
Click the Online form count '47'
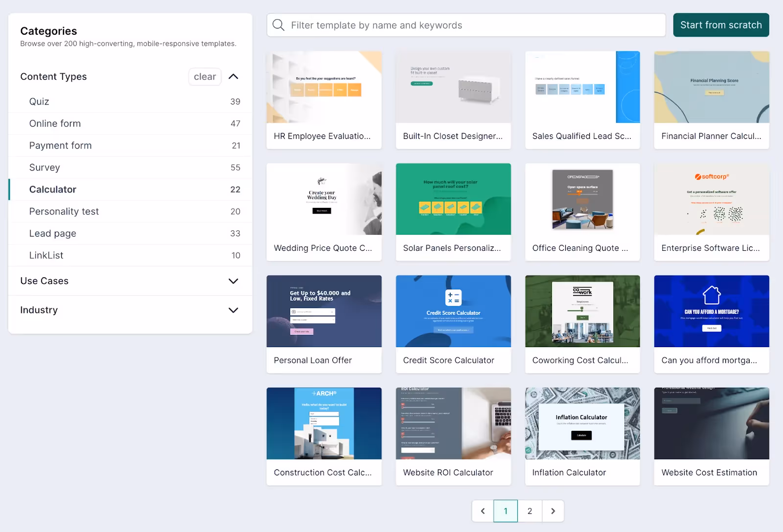[235, 124]
